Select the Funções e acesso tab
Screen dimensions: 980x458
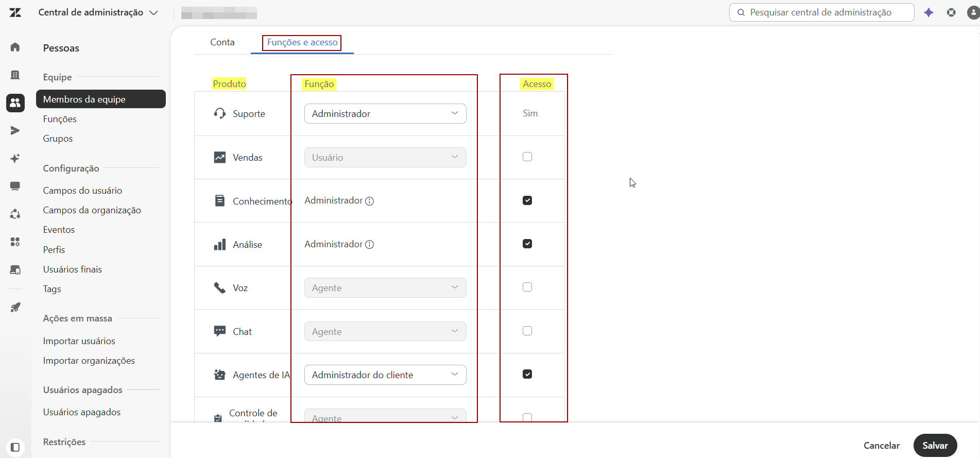point(302,42)
